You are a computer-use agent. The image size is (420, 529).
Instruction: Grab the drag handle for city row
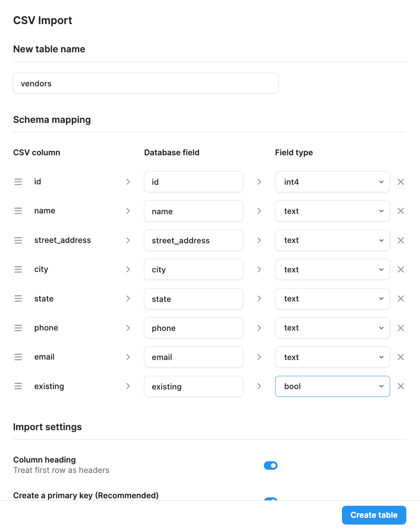tap(18, 269)
